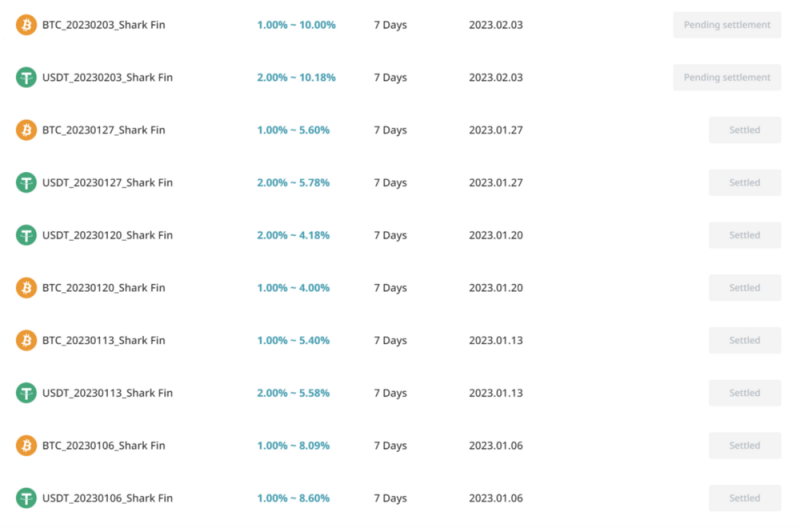Image resolution: width=800 pixels, height=528 pixels.
Task: Click Bitcoin icon beside BTC_20230127_Shark Fin
Action: click(x=26, y=130)
